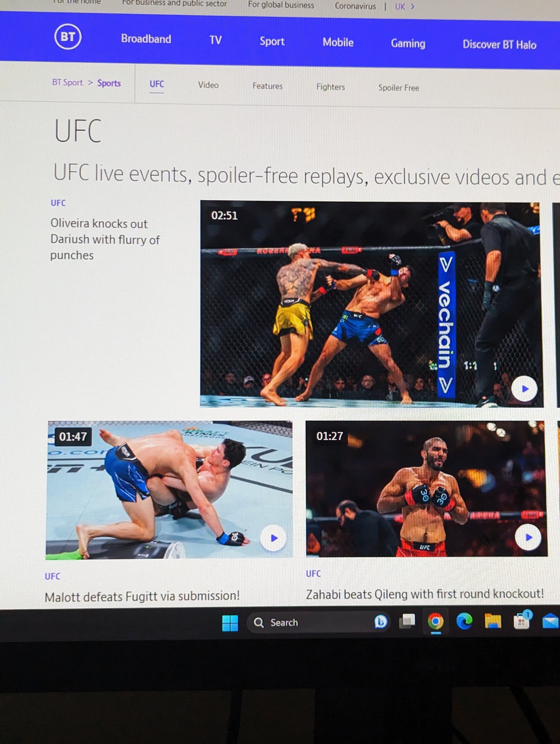560x744 pixels.
Task: Play the Oliveira knockout video
Action: [524, 389]
